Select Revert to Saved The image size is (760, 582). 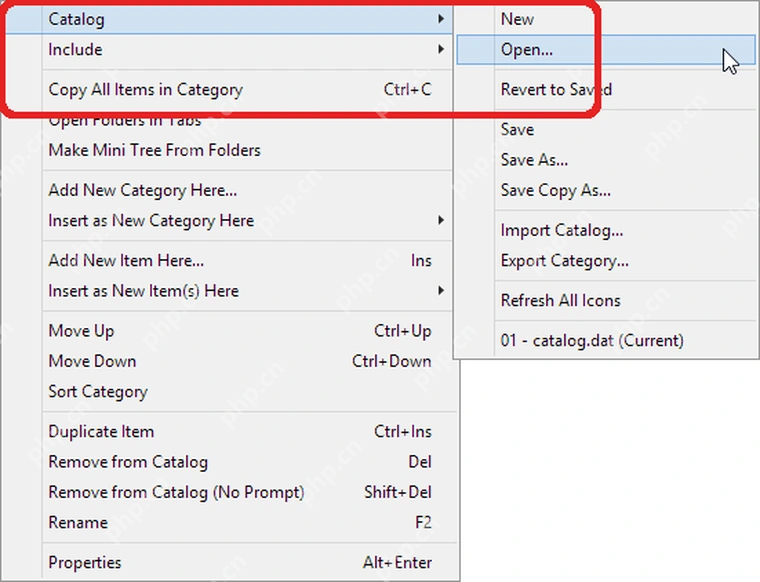606,90
